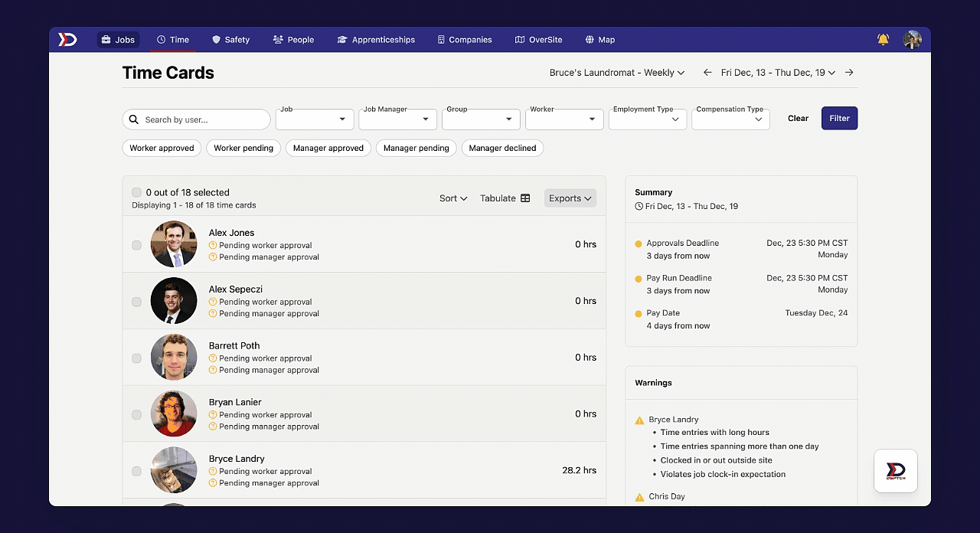Select Bryan Lanier time card checkbox
Screen dimensions: 980x533
pos(136,415)
